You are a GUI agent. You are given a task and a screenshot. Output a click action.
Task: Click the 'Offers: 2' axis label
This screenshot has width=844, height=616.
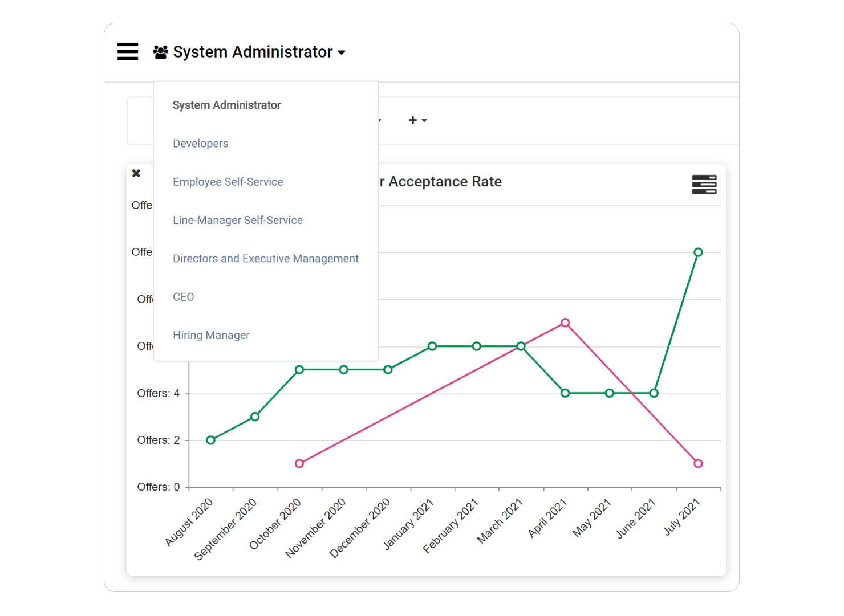click(158, 440)
